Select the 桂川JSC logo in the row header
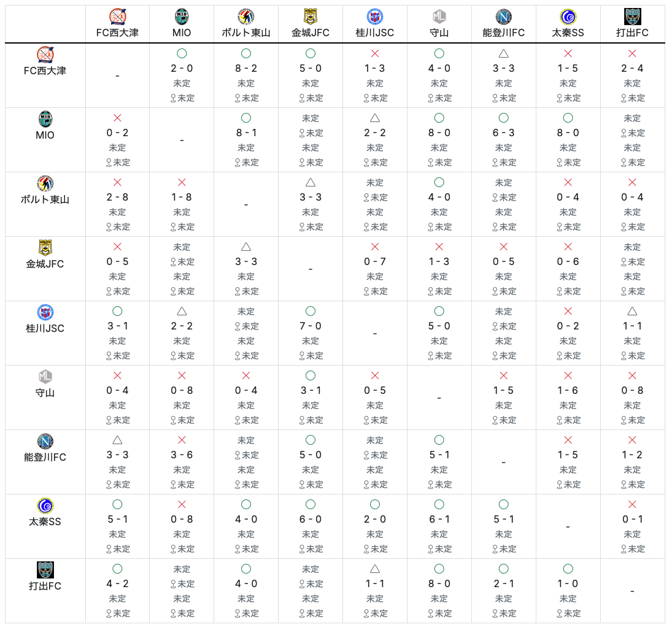Image resolution: width=672 pixels, height=627 pixels. point(45,312)
